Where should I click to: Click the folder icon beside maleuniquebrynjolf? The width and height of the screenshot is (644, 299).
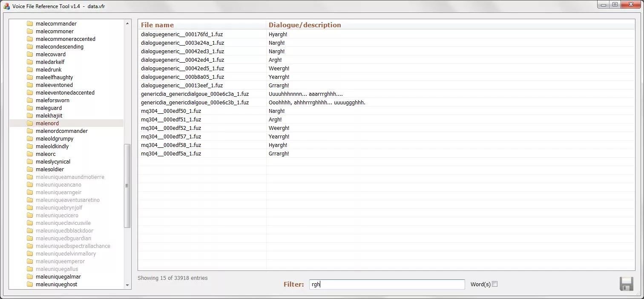pos(30,208)
